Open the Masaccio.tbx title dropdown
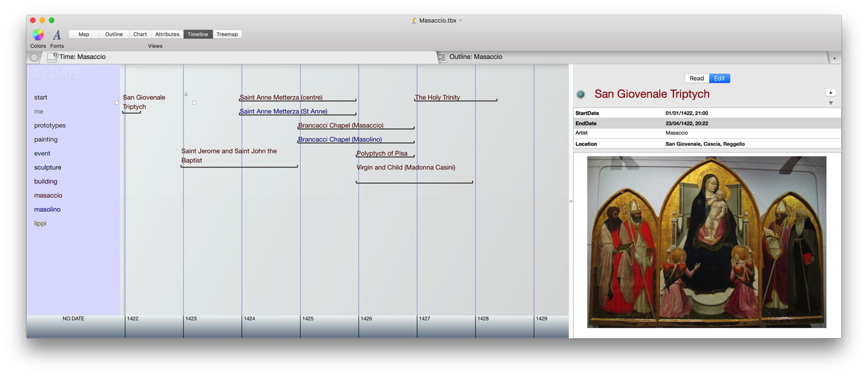Image resolution: width=868 pixels, height=376 pixels. coord(460,20)
